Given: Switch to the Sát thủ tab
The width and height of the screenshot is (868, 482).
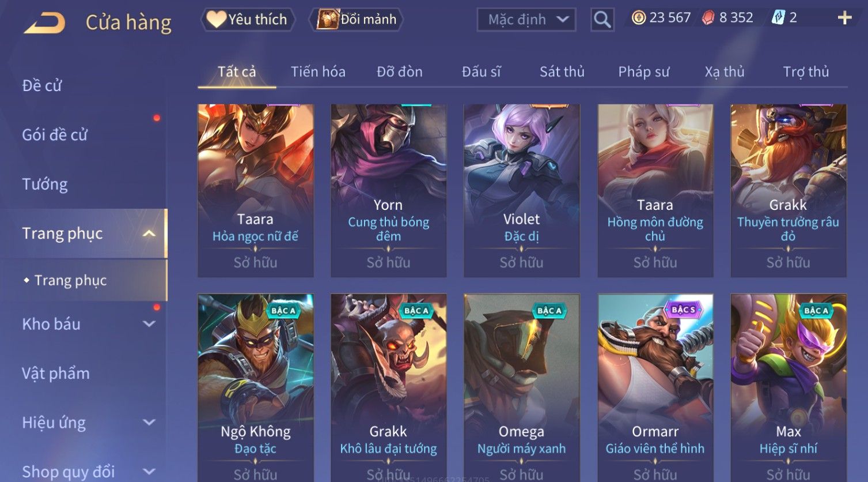Looking at the screenshot, I should coord(562,71).
